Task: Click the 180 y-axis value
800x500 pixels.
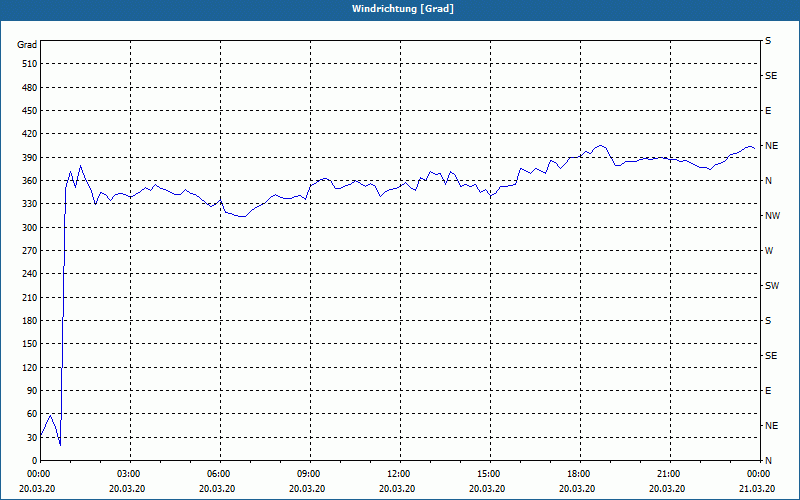Action: 30,321
